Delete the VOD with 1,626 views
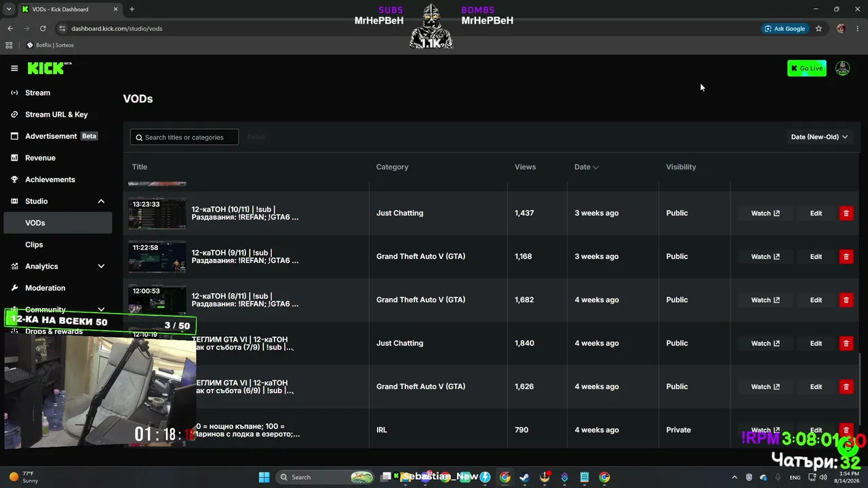 tap(846, 386)
